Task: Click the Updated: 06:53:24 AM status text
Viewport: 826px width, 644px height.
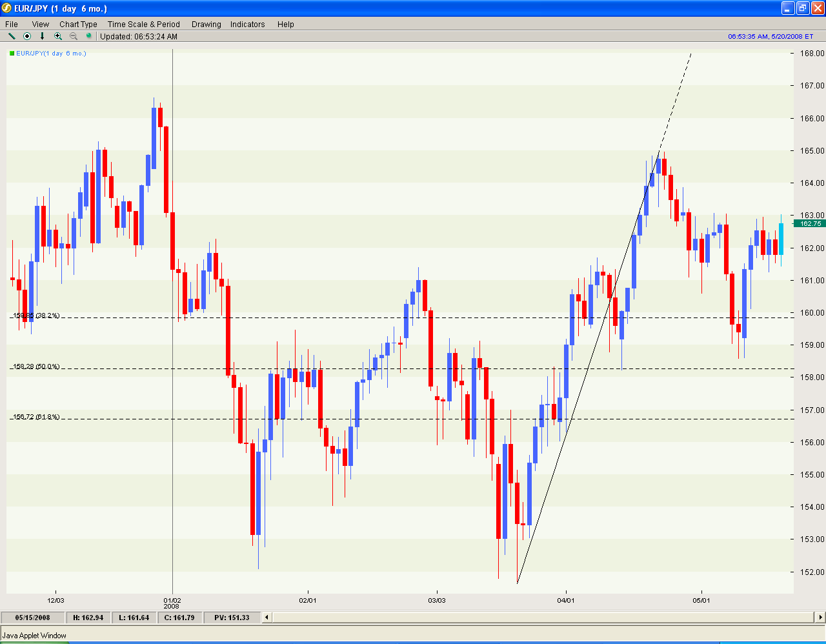Action: click(139, 37)
